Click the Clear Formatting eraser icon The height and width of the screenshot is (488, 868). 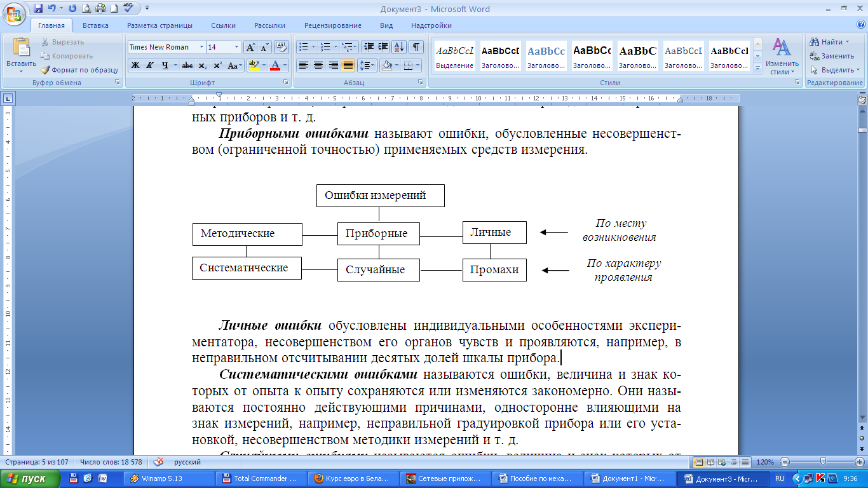point(282,47)
